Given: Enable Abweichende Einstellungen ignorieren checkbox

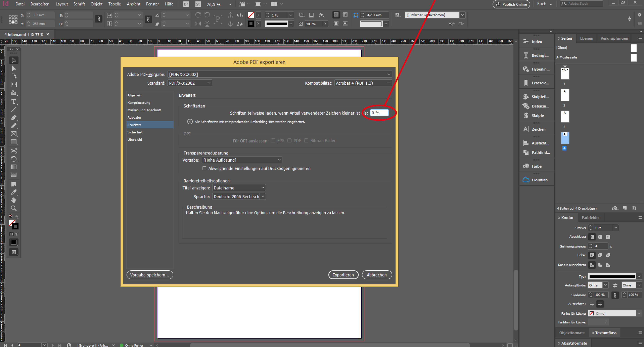Looking at the screenshot, I should click(x=204, y=168).
